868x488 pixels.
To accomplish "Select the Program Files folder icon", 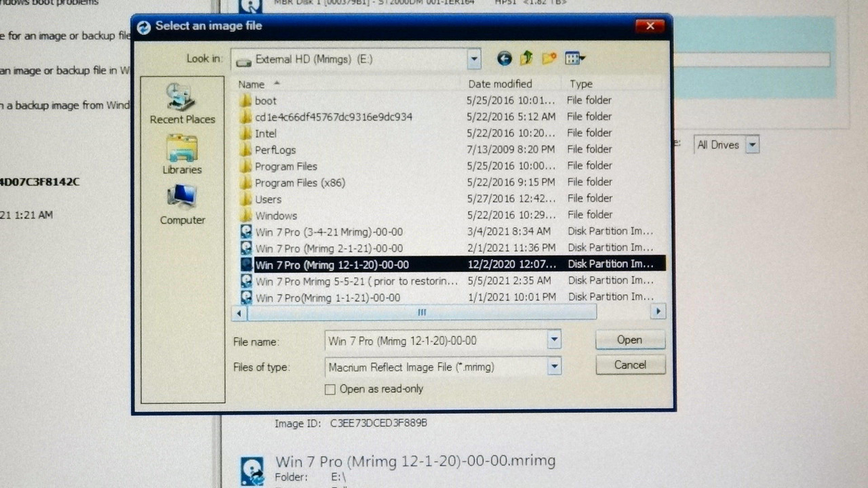I will [x=246, y=166].
